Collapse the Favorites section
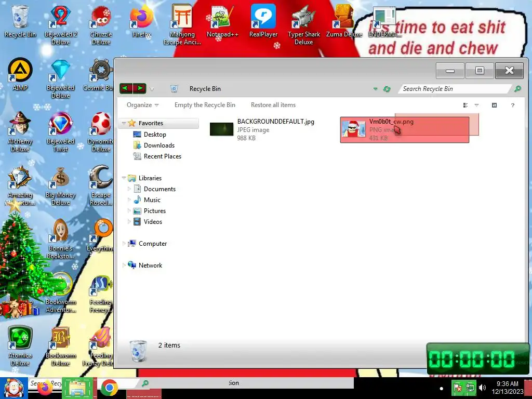532x399 pixels. (124, 123)
